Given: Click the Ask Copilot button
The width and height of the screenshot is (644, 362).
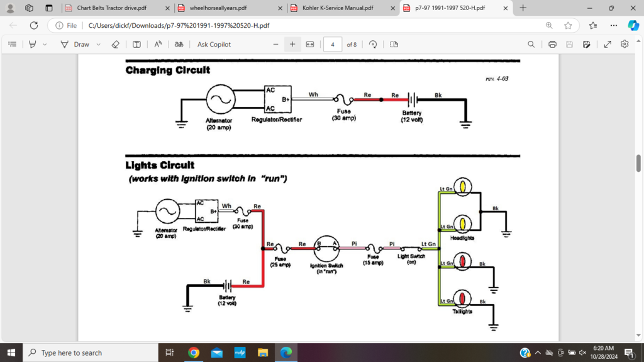Looking at the screenshot, I should click(214, 44).
